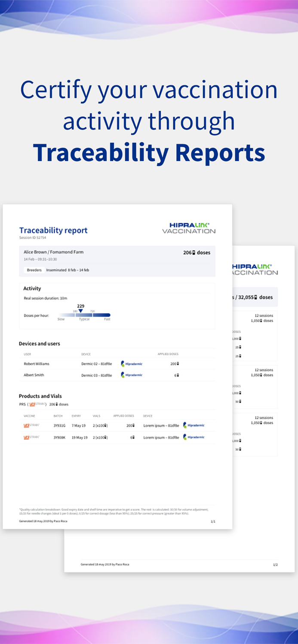Click the Hipradermic logo in Robert Williams row

(x=132, y=364)
